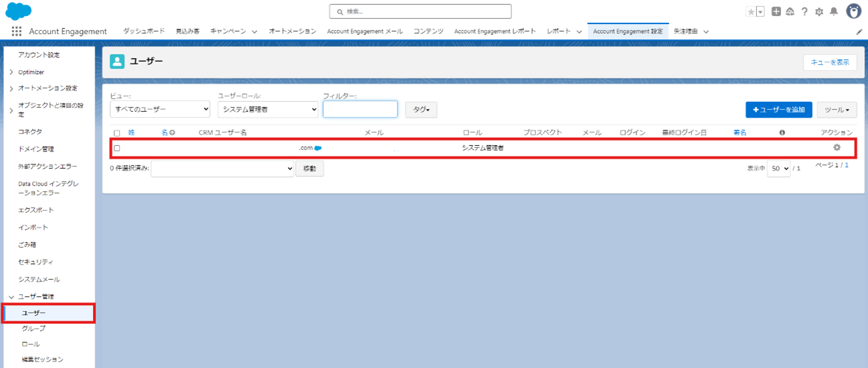Open the タグ dropdown button
Image resolution: width=868 pixels, height=368 pixels.
pyautogui.click(x=421, y=110)
